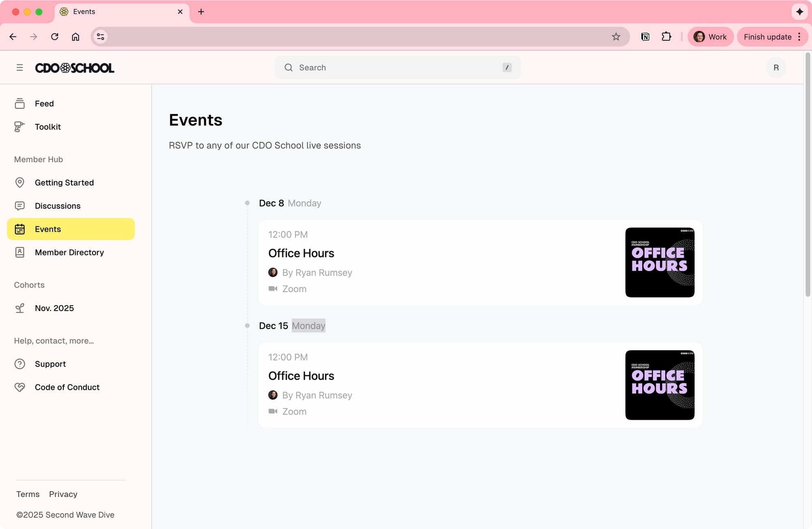Toggle the hamburger sidebar menu icon

click(x=19, y=67)
